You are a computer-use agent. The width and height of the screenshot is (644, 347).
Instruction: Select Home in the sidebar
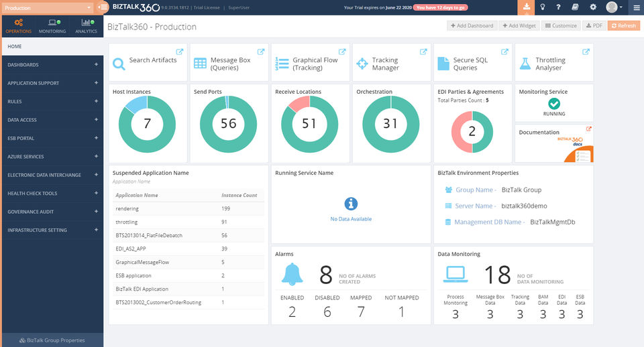(x=15, y=46)
